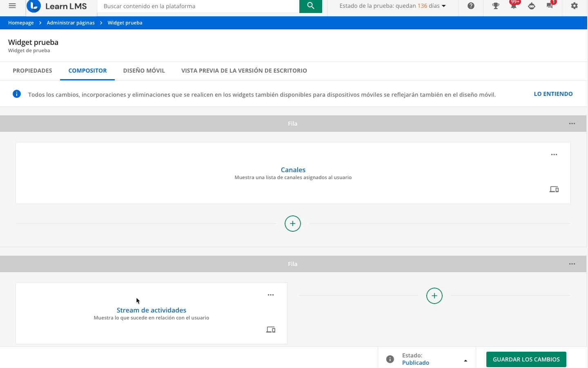Click the plus button to add a widget
Screen dimensions: 588x368
coord(292,224)
